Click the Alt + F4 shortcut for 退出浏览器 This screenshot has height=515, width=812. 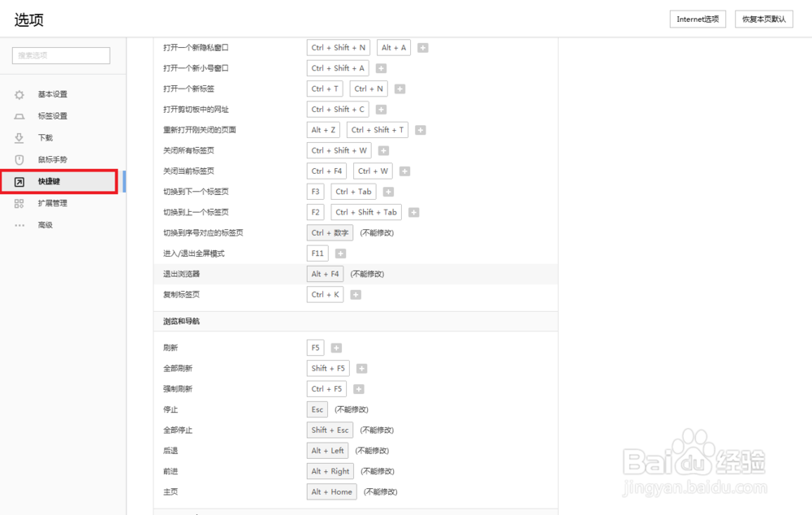[x=325, y=274]
